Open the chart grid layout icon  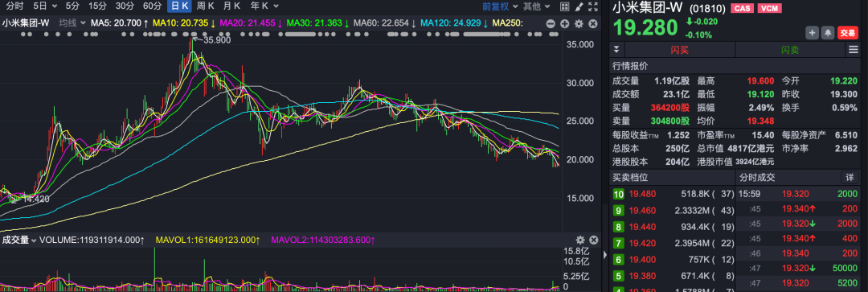point(564,6)
